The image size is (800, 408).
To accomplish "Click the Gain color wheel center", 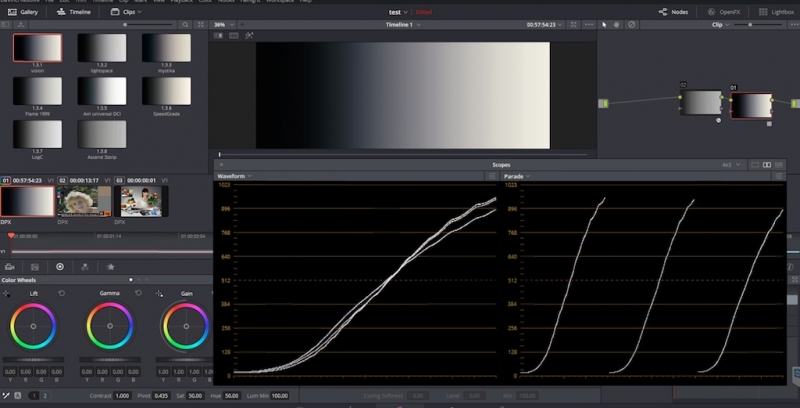I will click(x=186, y=326).
